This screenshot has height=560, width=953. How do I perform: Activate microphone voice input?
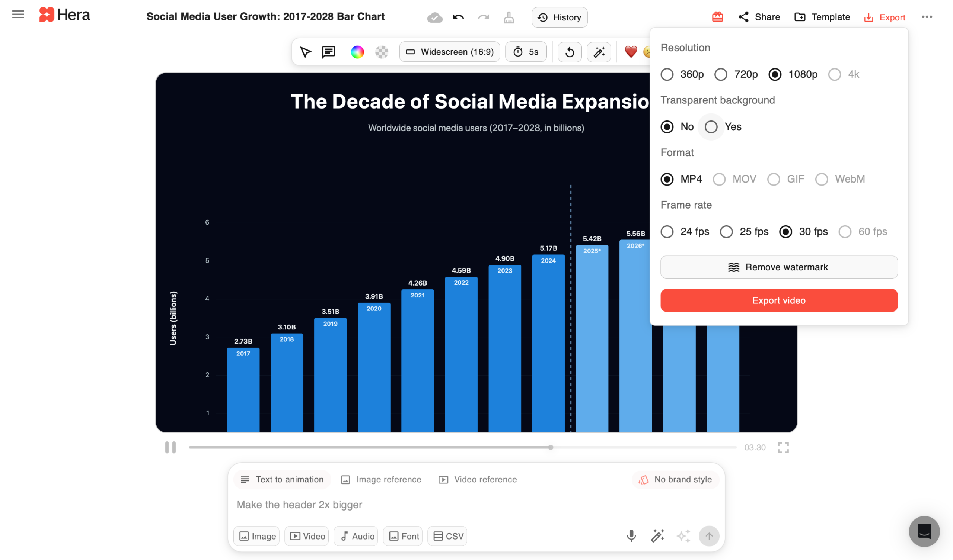631,536
